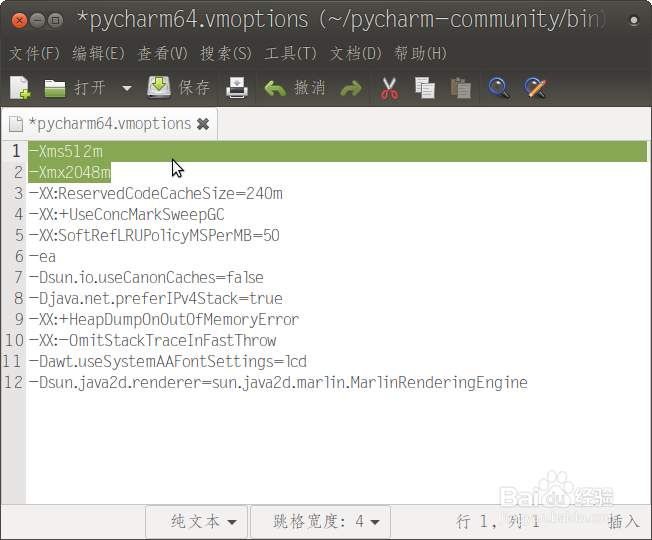Open the 跳格宽度: 4 tab width dropdown
Screen dimensions: 652x540
321,521
